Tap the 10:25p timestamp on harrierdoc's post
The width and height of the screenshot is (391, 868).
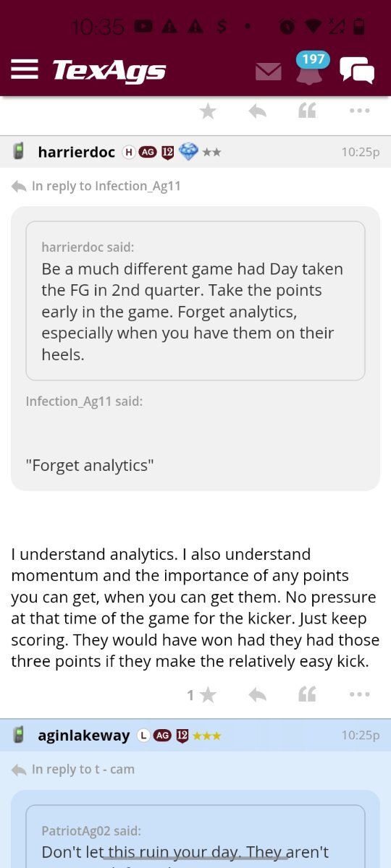(360, 152)
